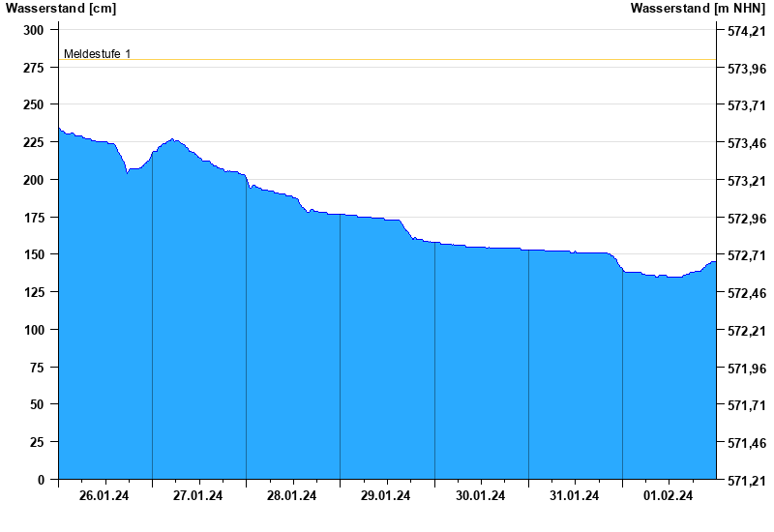The width and height of the screenshot is (774, 532).
Task: Click the 0 value on left axis
Action: [x=41, y=480]
